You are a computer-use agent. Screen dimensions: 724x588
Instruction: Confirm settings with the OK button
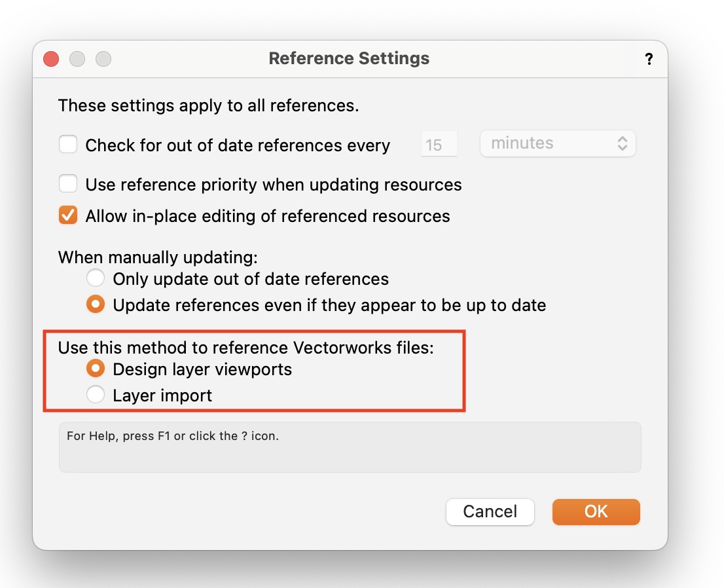coord(596,511)
